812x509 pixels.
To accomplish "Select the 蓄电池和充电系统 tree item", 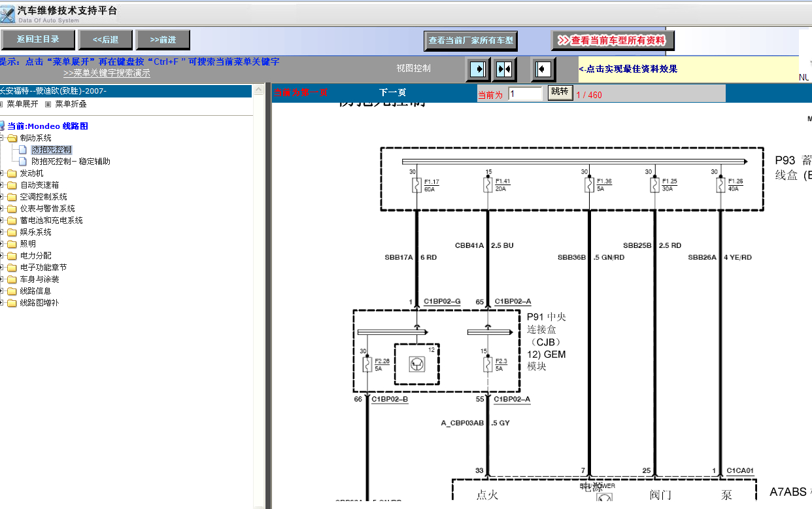I will point(51,220).
